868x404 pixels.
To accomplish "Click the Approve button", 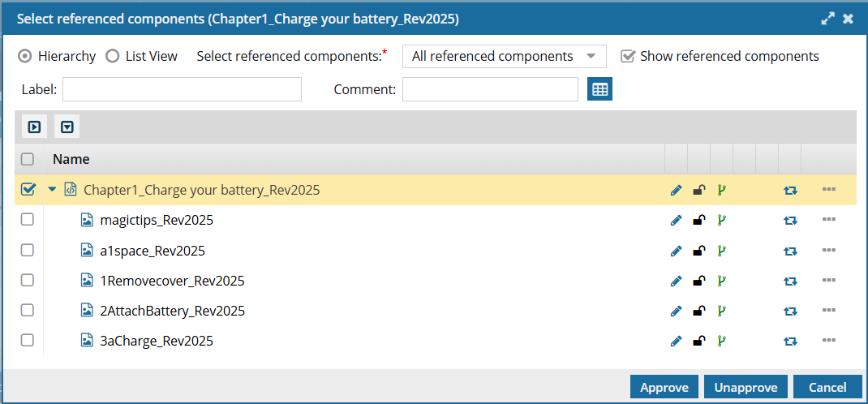I will (x=664, y=387).
